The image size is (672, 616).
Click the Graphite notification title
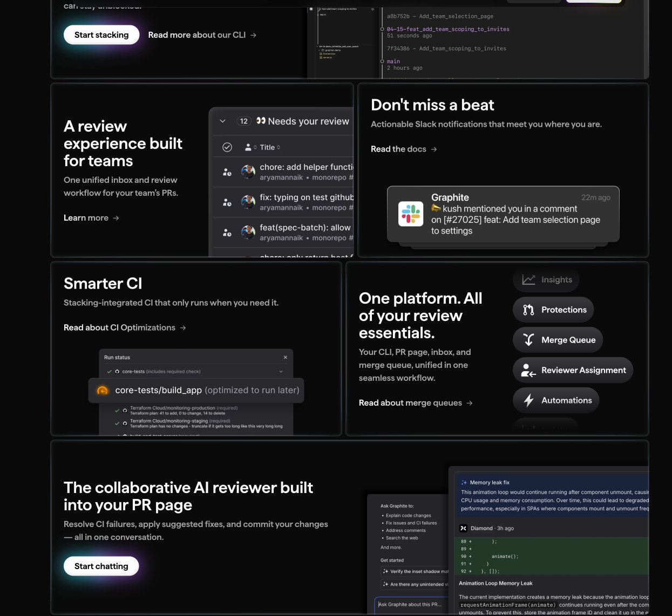coord(450,197)
